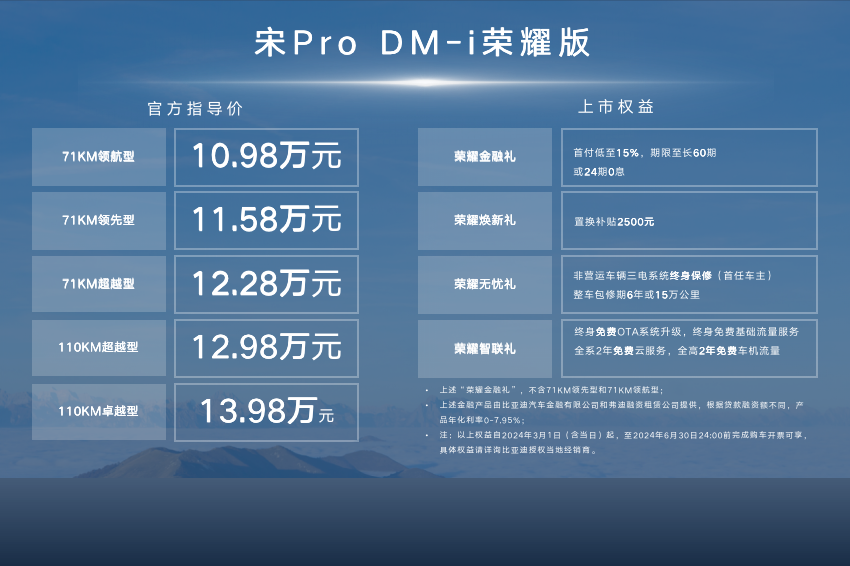Click the 13.98万元 price
Screen dimensions: 850x566
267,410
